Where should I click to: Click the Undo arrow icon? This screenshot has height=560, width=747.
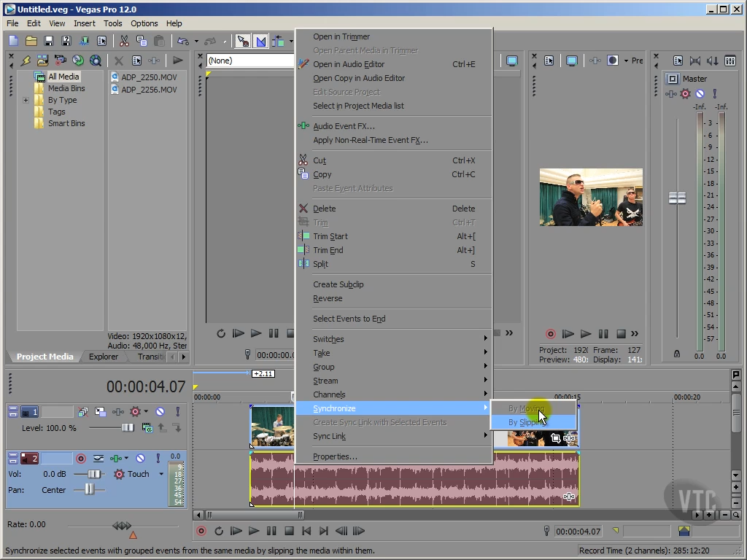click(x=183, y=41)
